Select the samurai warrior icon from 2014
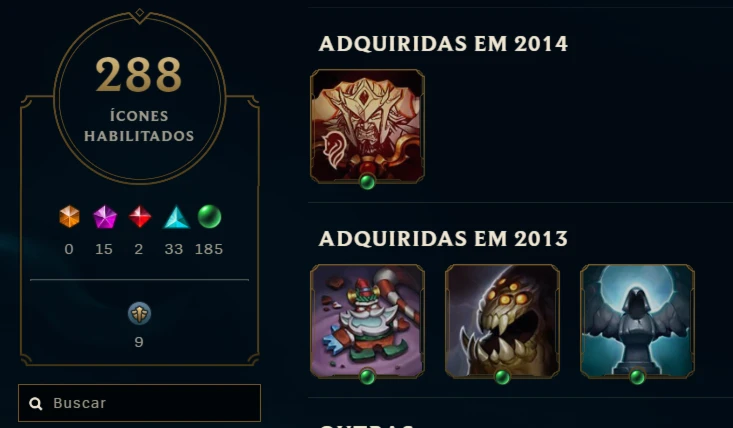The height and width of the screenshot is (428, 733). (367, 126)
